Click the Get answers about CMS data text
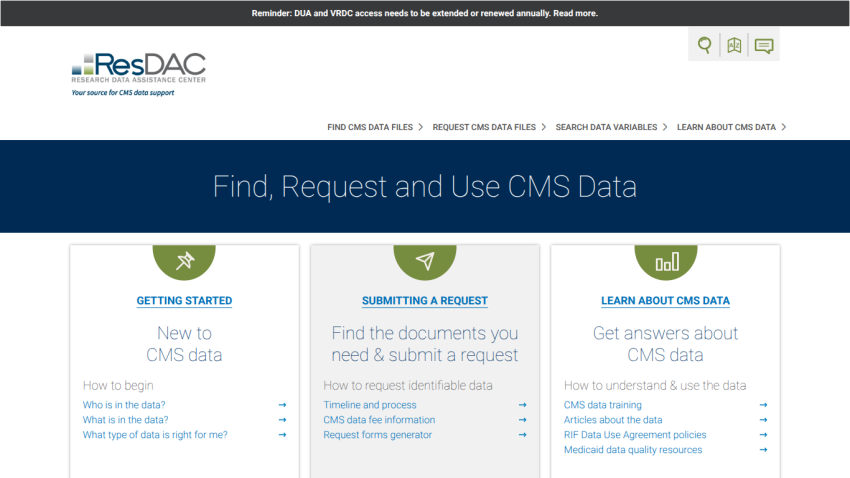 tap(666, 344)
